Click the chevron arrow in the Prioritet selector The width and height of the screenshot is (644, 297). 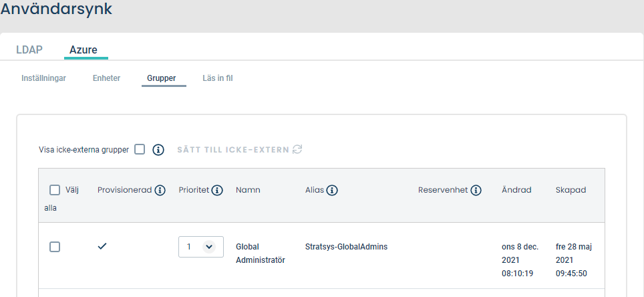point(209,247)
